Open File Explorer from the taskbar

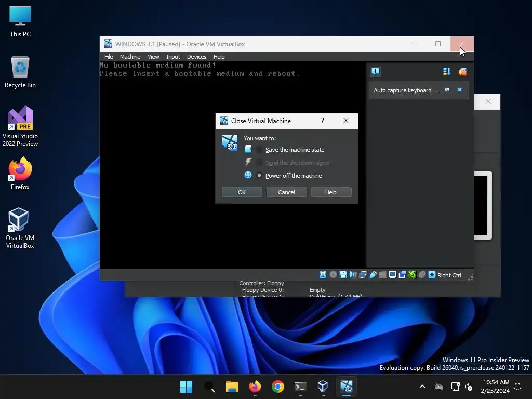pyautogui.click(x=232, y=387)
